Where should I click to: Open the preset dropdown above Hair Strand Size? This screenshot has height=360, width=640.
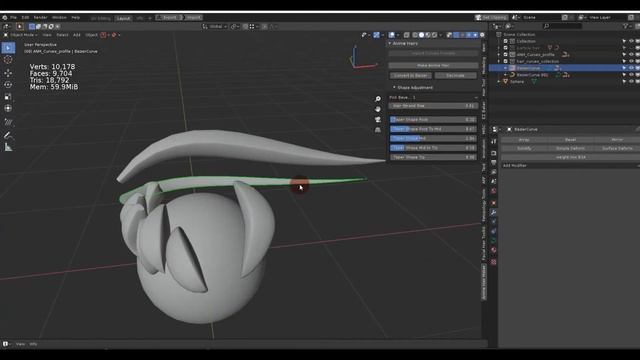[433, 98]
